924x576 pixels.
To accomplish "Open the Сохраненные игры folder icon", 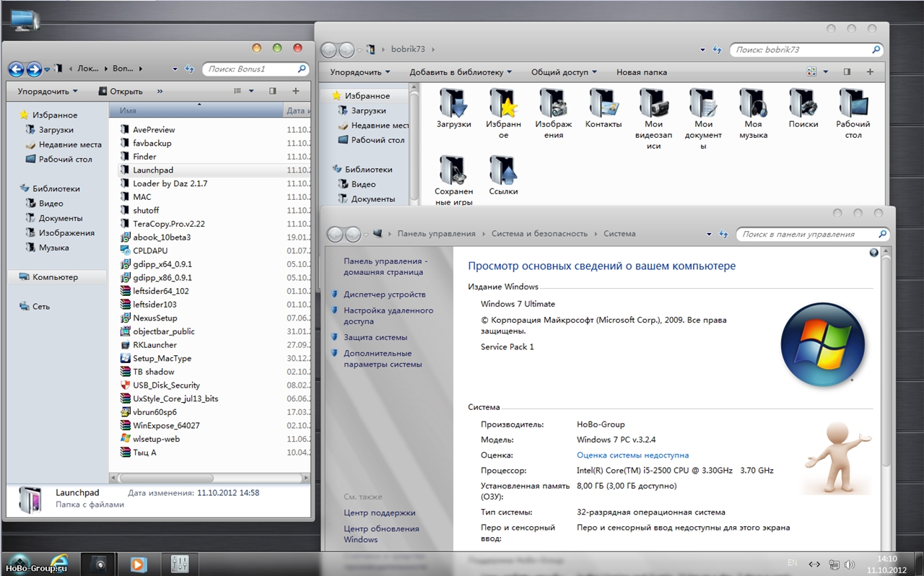I will [x=453, y=171].
